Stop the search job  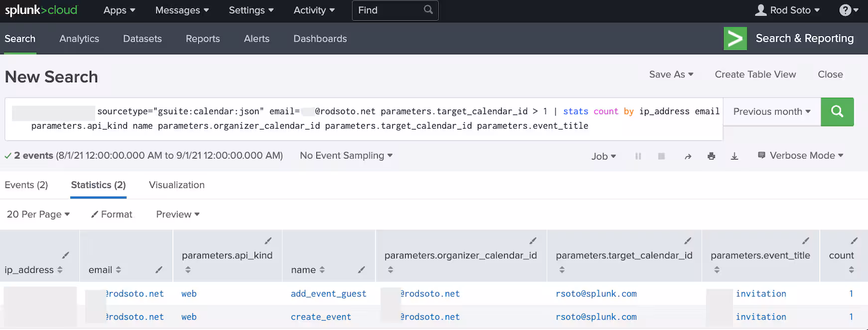pos(661,156)
